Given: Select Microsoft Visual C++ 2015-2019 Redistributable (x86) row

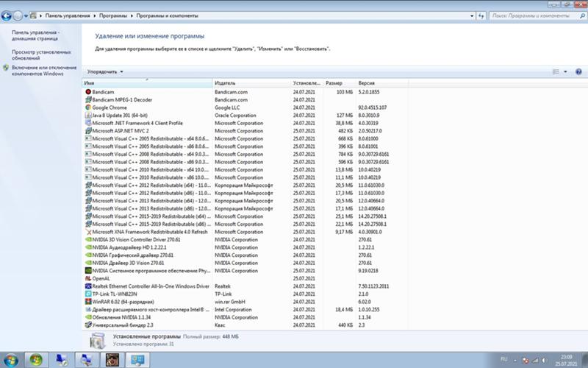Looking at the screenshot, I should click(245, 224).
